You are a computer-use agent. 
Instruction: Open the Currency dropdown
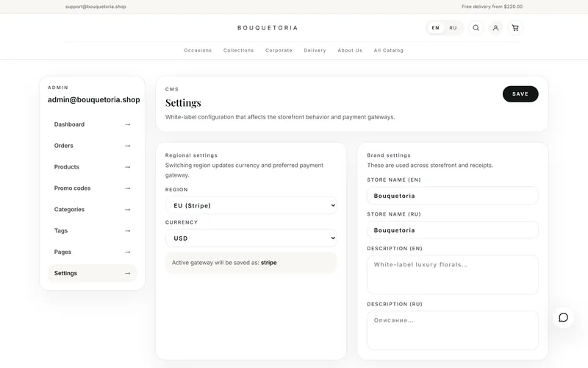(251, 238)
